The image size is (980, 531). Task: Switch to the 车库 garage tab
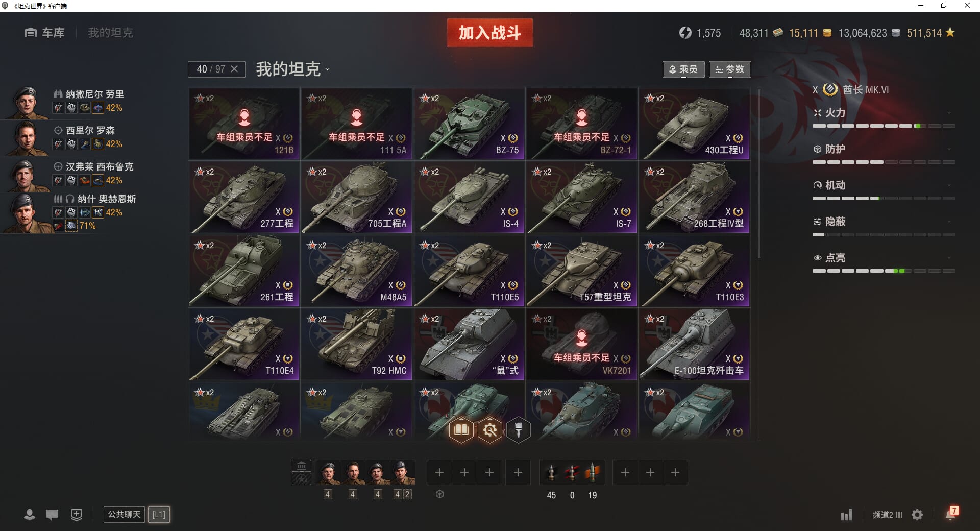44,33
